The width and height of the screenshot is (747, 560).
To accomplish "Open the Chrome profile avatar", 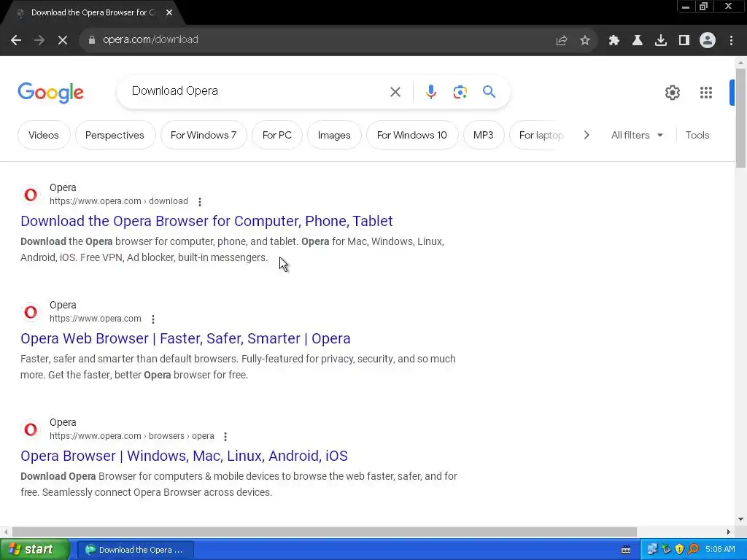I will point(708,40).
